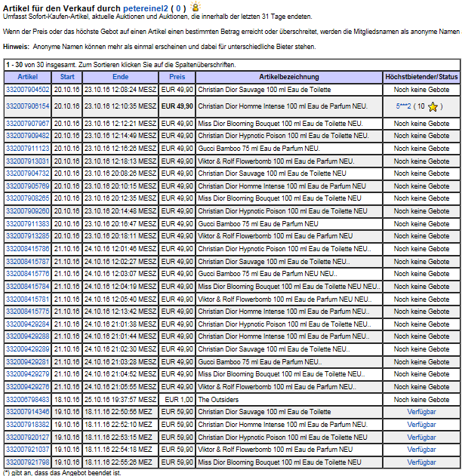Open item number 332007913031

(28, 161)
